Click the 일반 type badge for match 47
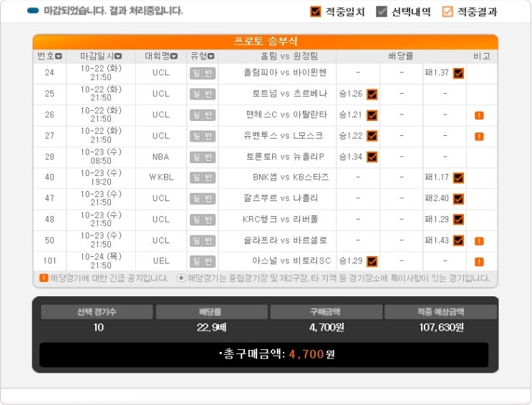The width and height of the screenshot is (532, 405). coord(203,198)
